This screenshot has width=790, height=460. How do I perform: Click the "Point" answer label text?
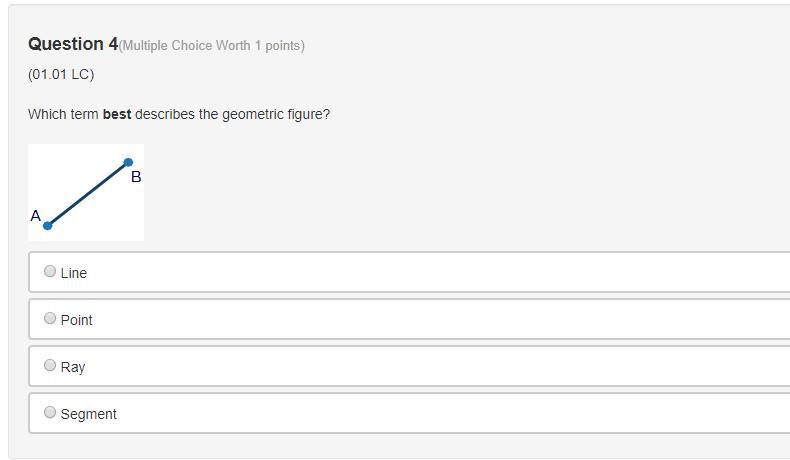coord(77,320)
